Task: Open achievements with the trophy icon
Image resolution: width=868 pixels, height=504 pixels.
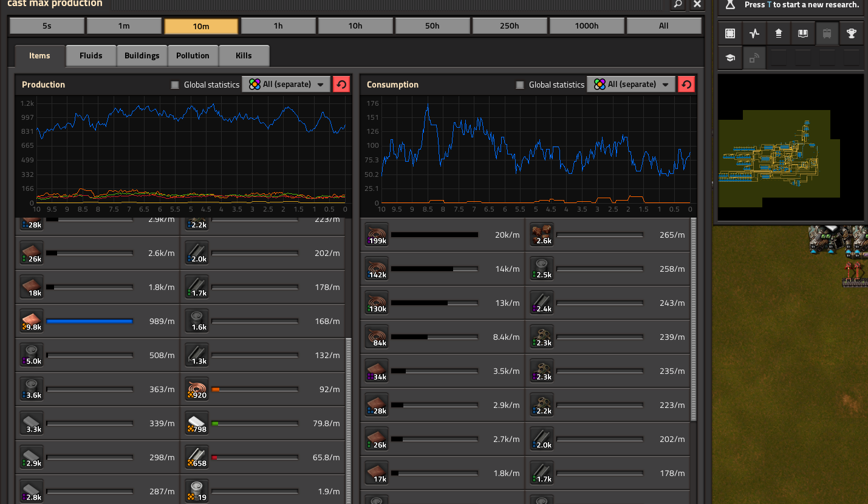Action: [852, 33]
